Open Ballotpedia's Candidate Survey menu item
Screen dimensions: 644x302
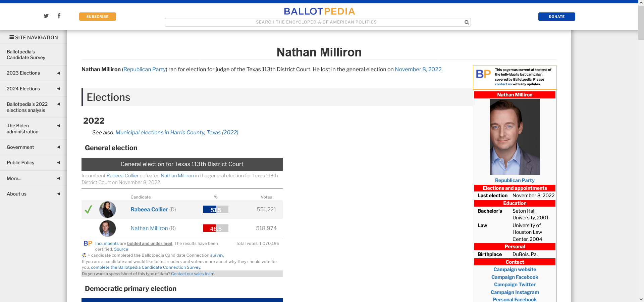coord(26,55)
